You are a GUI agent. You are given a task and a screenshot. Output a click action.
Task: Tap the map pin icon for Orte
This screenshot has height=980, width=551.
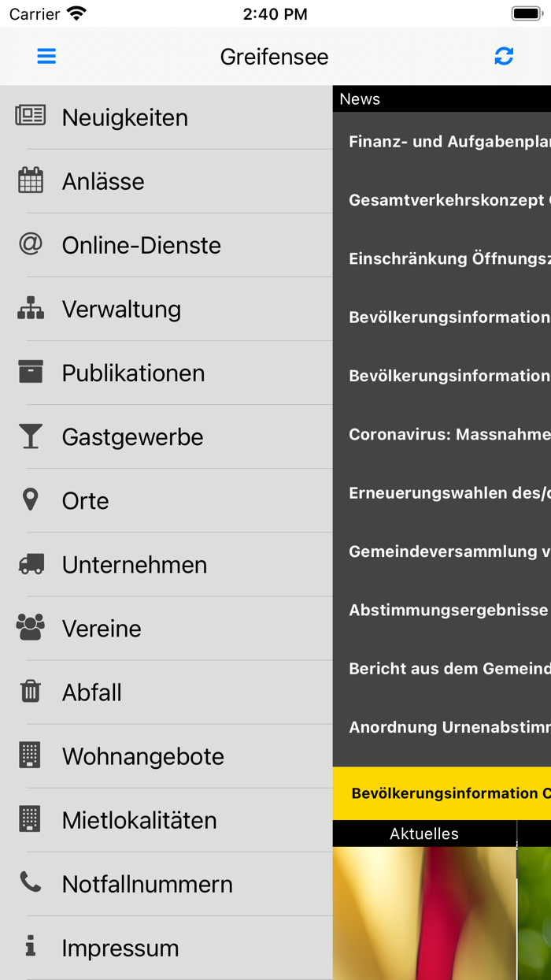[29, 500]
